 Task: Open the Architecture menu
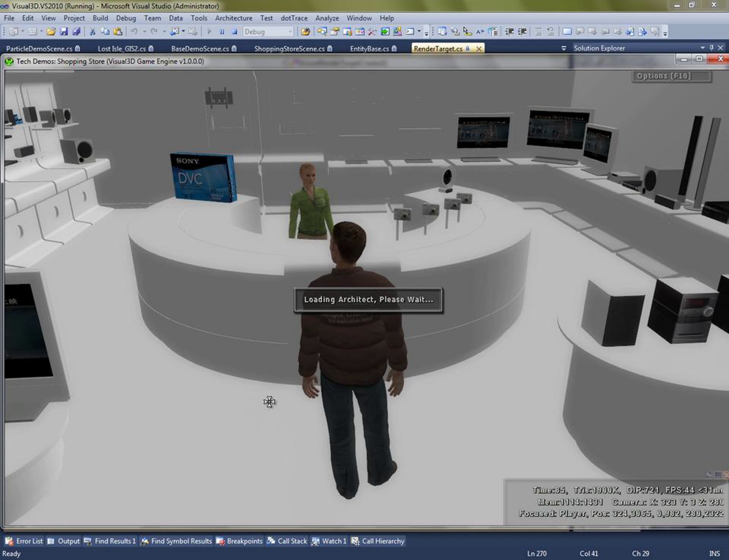tap(234, 18)
